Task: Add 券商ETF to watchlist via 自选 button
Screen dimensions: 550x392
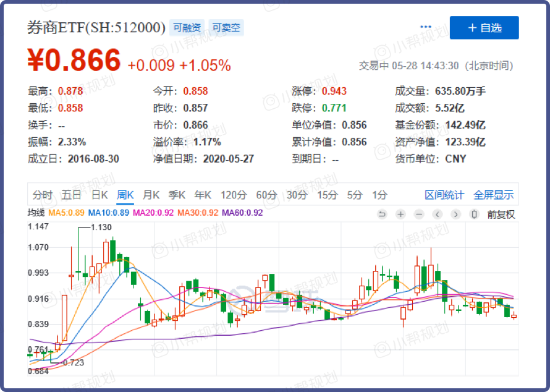Action: coord(484,28)
